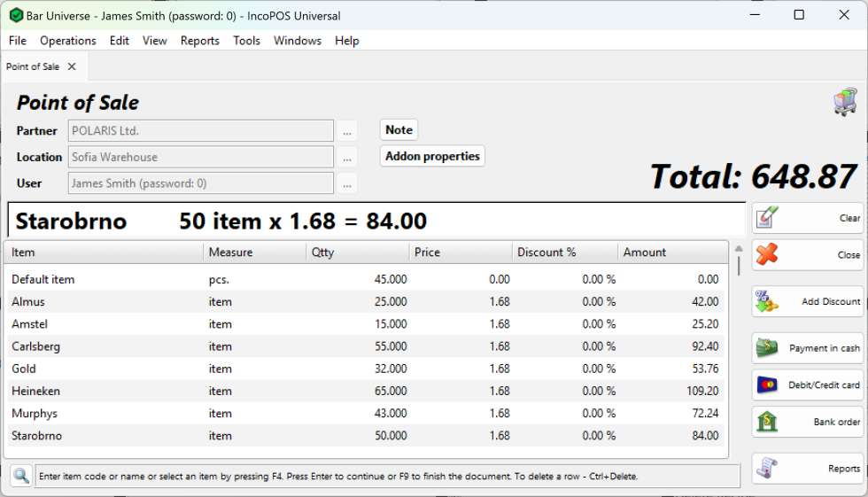Click the Payment in cash button label
Screen dimensions: 868x497
tap(825, 348)
